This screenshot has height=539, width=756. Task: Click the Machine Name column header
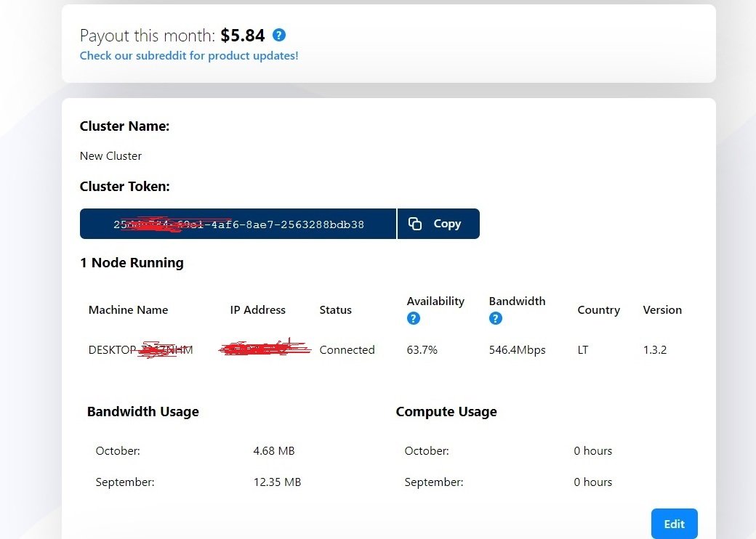pos(128,309)
